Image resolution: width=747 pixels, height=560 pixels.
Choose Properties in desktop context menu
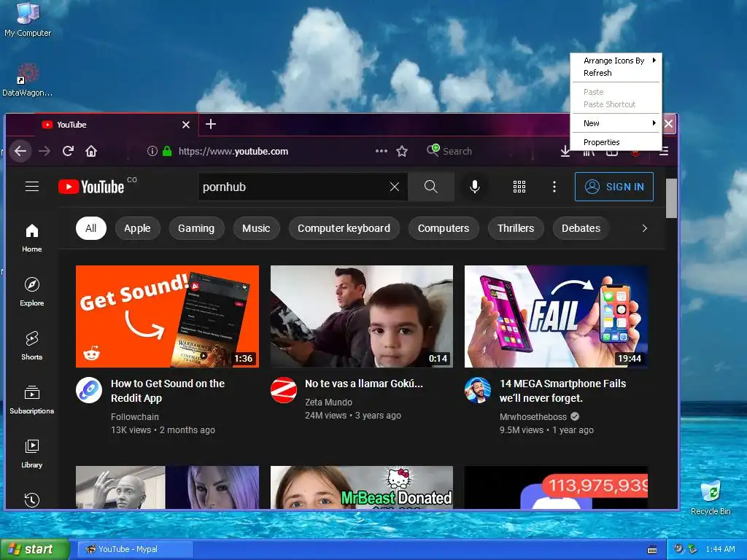point(616,142)
